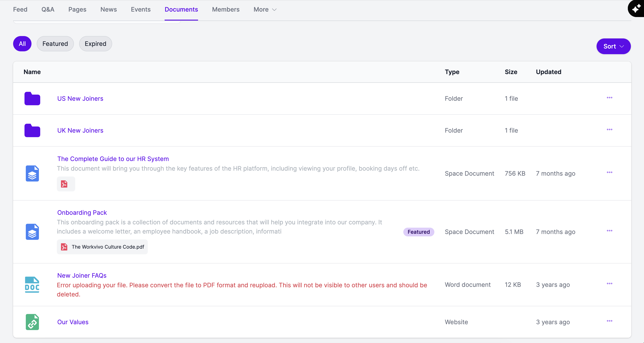This screenshot has width=644, height=343.
Task: Open the Our Values link
Action: click(73, 322)
